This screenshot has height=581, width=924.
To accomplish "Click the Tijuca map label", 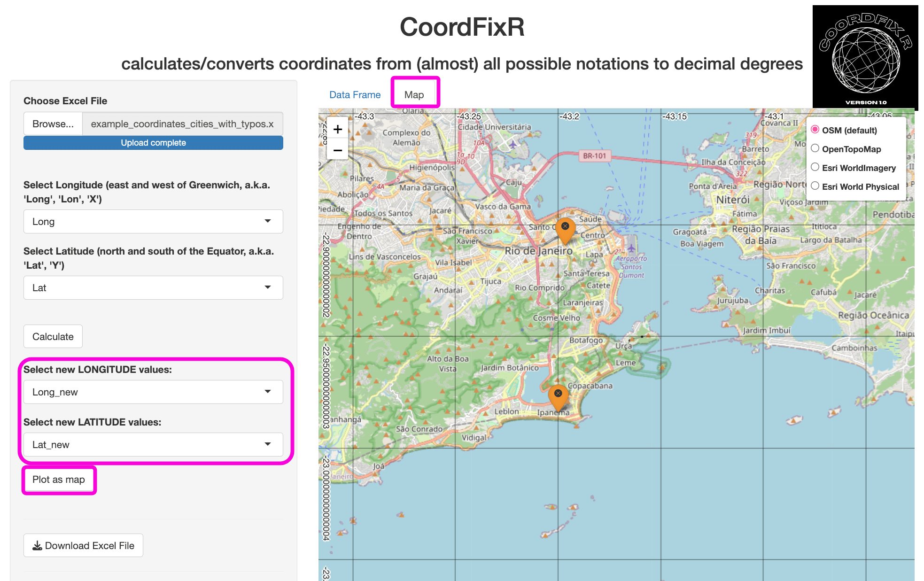I will point(490,281).
